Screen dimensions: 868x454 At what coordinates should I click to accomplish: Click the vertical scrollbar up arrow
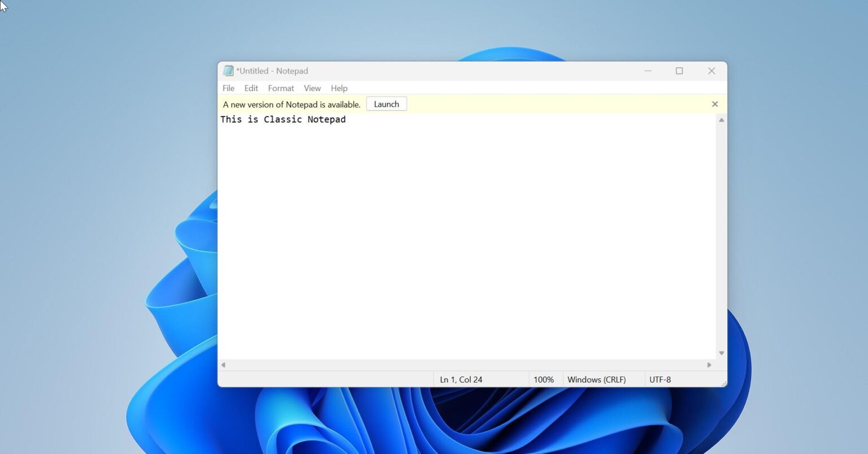pos(721,120)
